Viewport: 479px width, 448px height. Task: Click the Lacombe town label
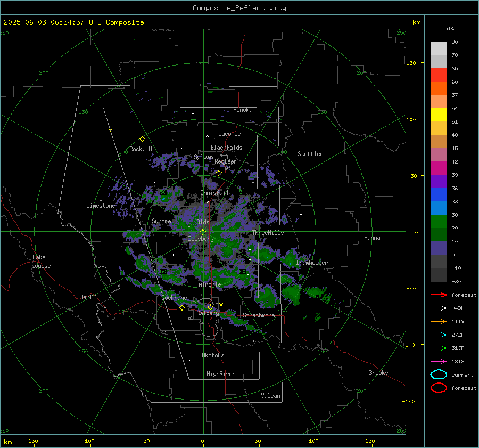point(229,134)
